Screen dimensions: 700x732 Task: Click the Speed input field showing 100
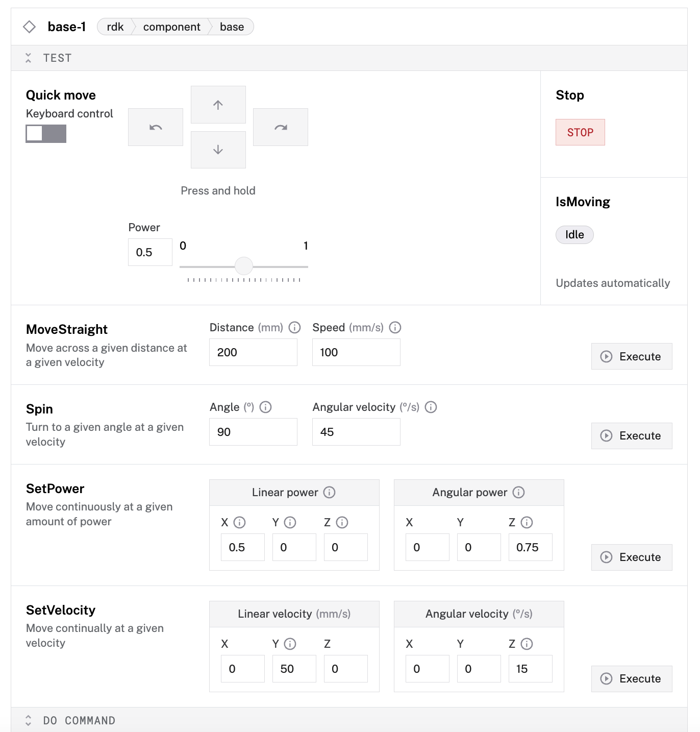click(x=356, y=352)
